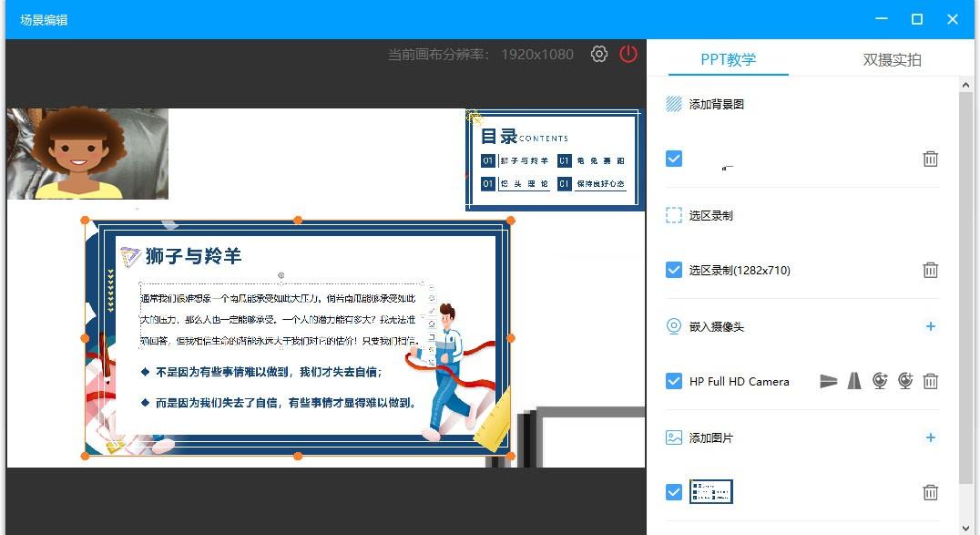Click the horizontal trapezoid icon beside HP Full HD Camera
The width and height of the screenshot is (980, 535).
point(828,381)
